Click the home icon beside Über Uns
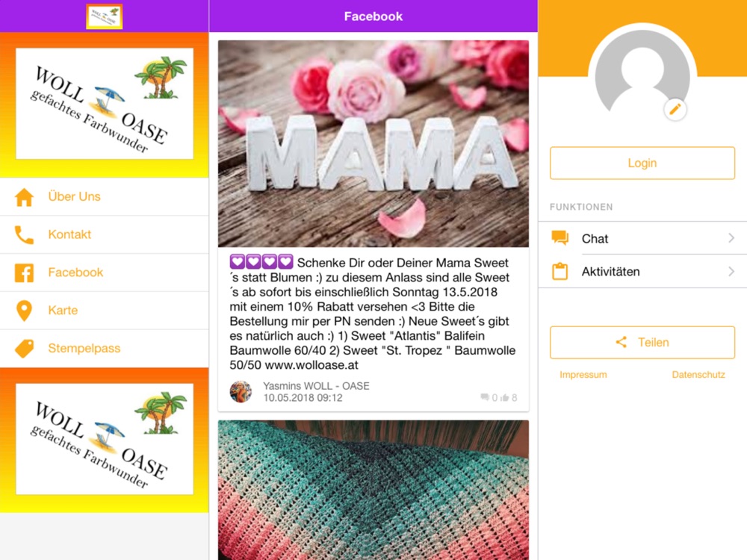 pyautogui.click(x=24, y=197)
